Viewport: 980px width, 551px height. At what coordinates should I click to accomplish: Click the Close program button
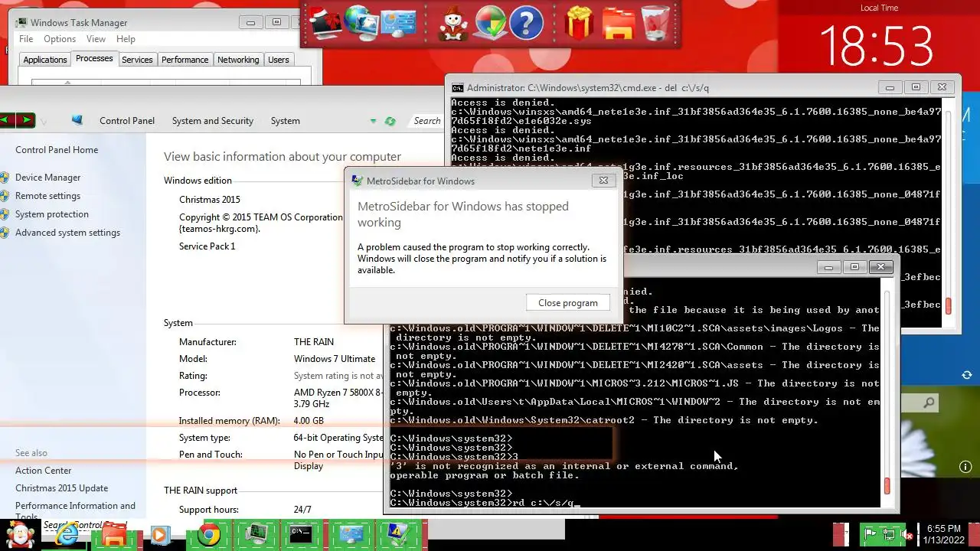click(568, 302)
